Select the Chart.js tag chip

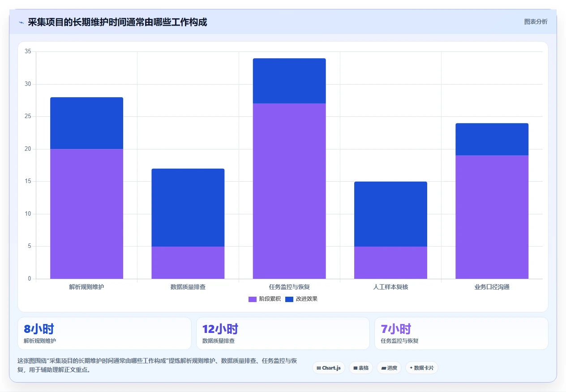click(x=329, y=368)
